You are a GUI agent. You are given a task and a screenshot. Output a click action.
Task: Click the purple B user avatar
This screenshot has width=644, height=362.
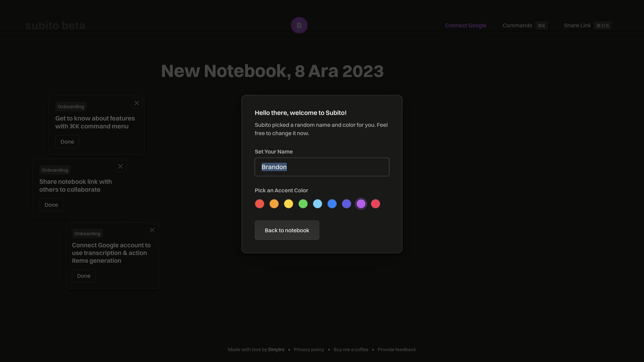(x=299, y=25)
